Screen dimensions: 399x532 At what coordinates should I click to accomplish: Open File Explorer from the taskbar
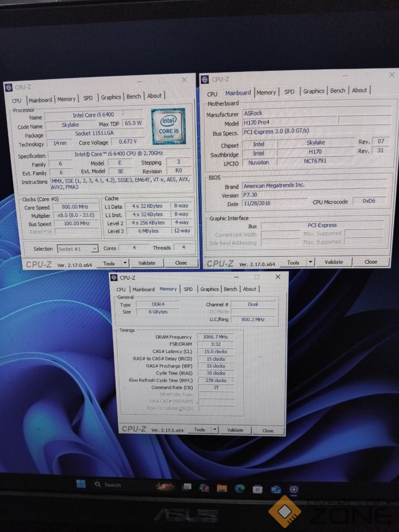[x=222, y=488]
